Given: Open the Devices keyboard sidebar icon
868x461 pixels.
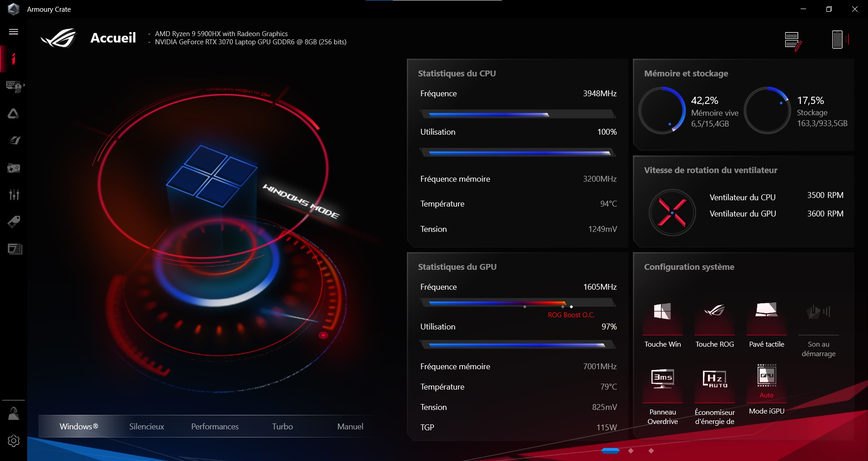Looking at the screenshot, I should click(x=14, y=86).
